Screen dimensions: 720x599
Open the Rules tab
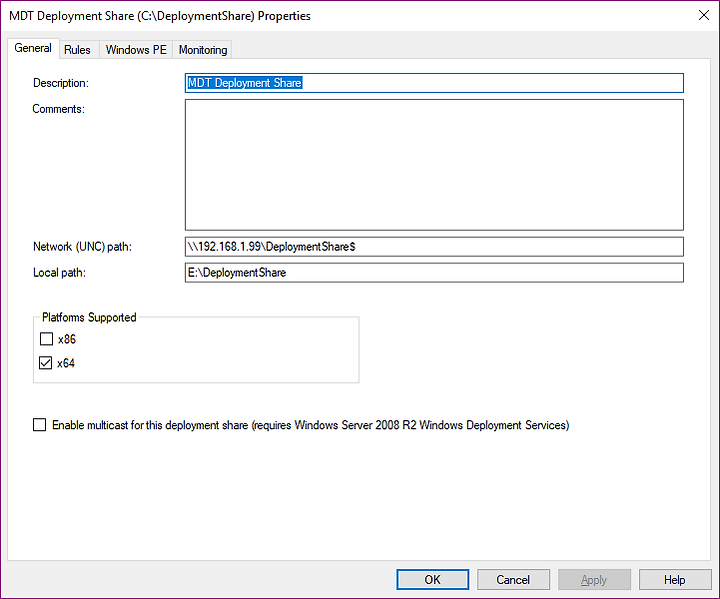[x=77, y=50]
